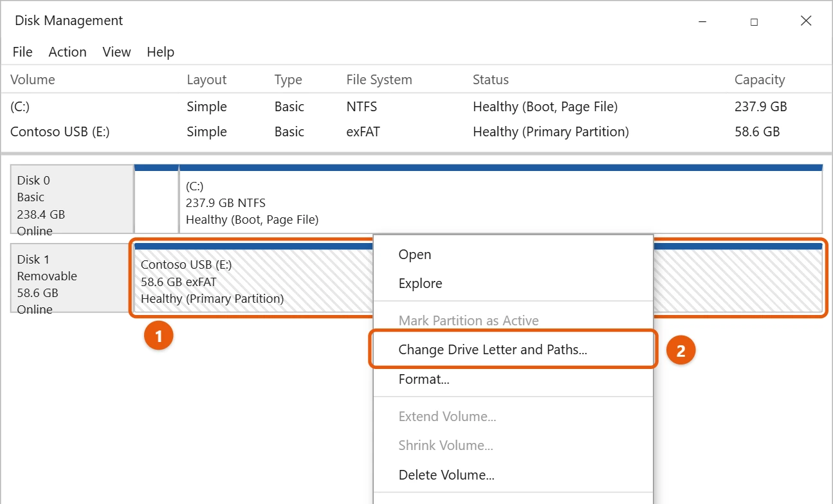Minimize the Disk Management window
Screen dimensions: 833x504
pos(702,21)
